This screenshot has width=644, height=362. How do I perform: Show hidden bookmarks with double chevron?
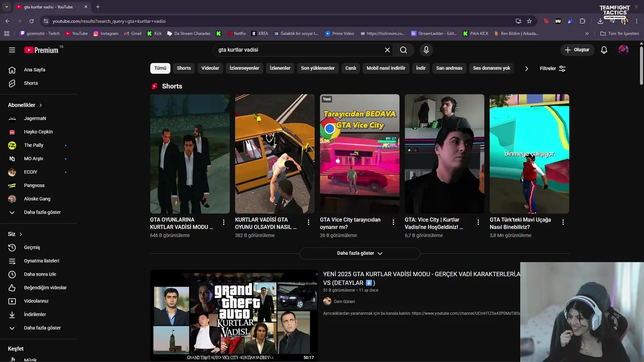click(x=587, y=34)
